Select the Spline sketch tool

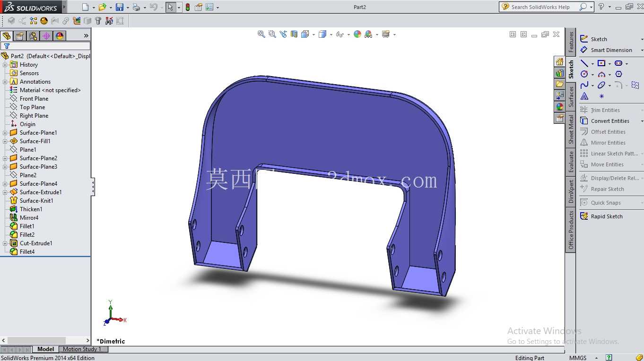coord(584,85)
